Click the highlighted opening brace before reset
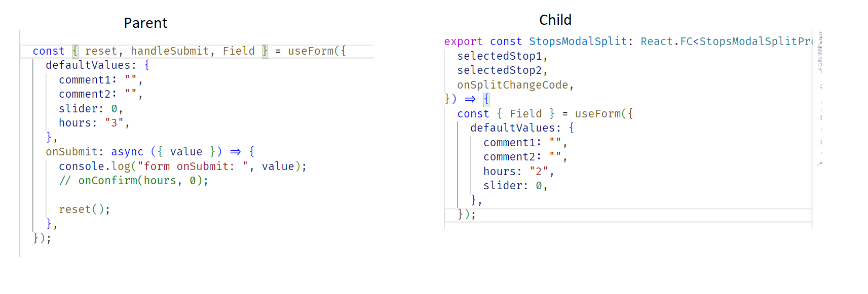The image size is (868, 294). coord(75,51)
